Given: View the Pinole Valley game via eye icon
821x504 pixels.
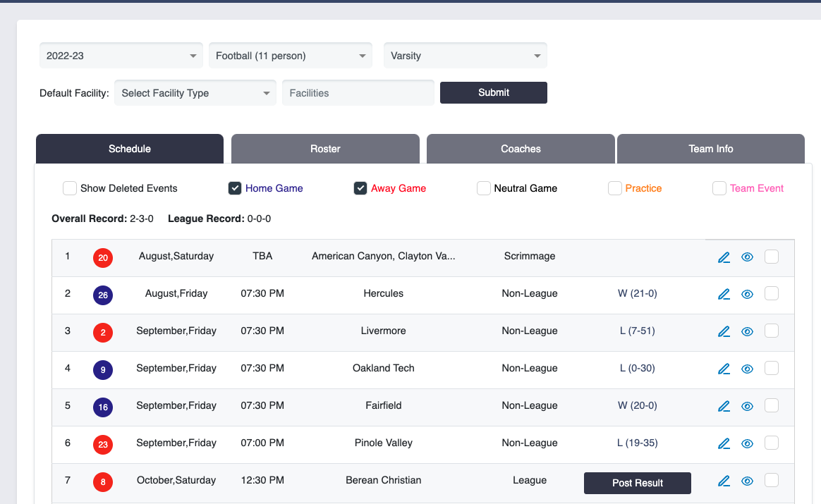Looking at the screenshot, I should 748,443.
